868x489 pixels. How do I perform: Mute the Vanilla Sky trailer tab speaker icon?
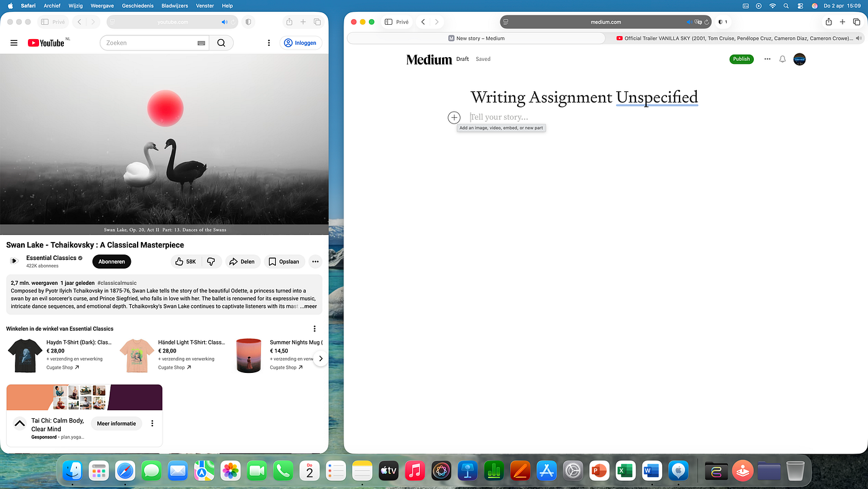pos(858,38)
